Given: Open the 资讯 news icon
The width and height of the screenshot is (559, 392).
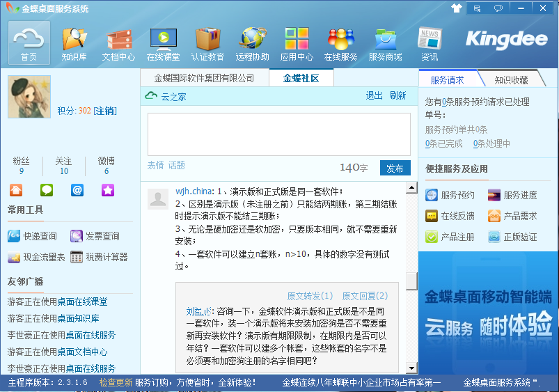Looking at the screenshot, I should pos(430,44).
